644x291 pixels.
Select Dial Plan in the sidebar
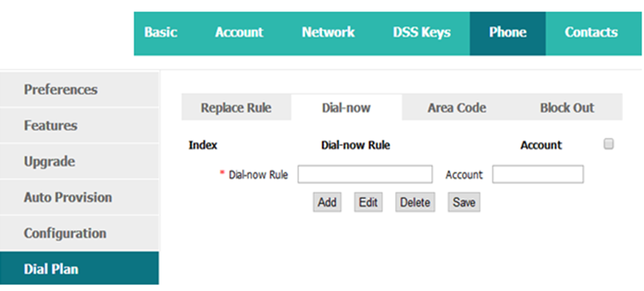coord(80,269)
